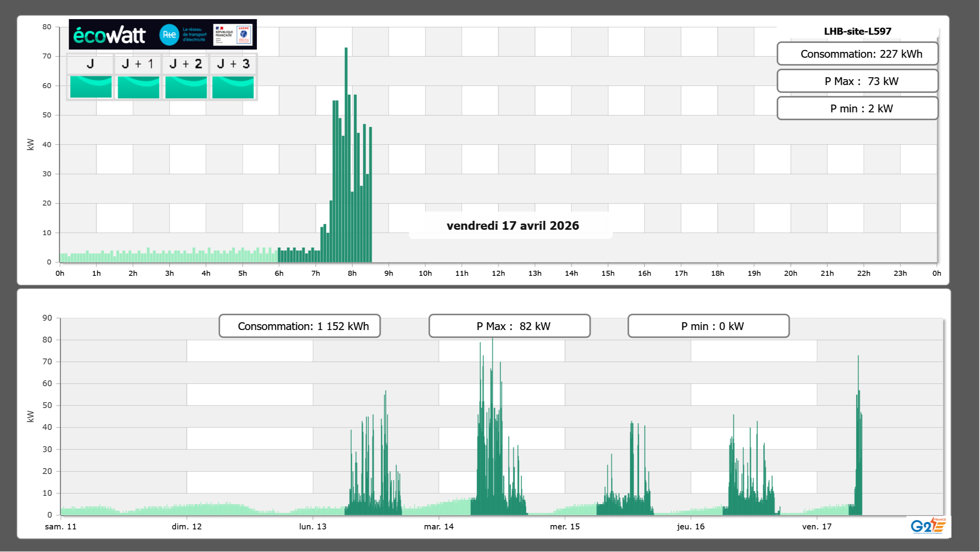
Task: Click the G2E France logo
Action: click(928, 526)
